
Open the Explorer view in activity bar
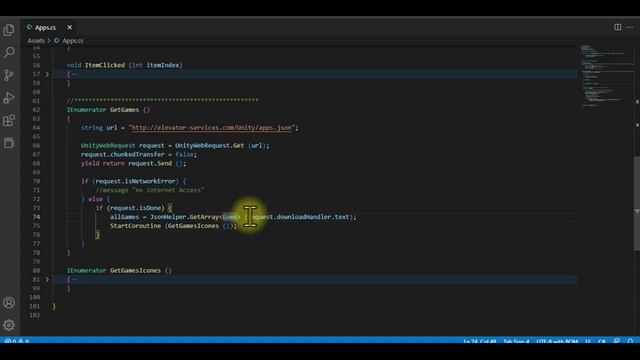coord(9,30)
